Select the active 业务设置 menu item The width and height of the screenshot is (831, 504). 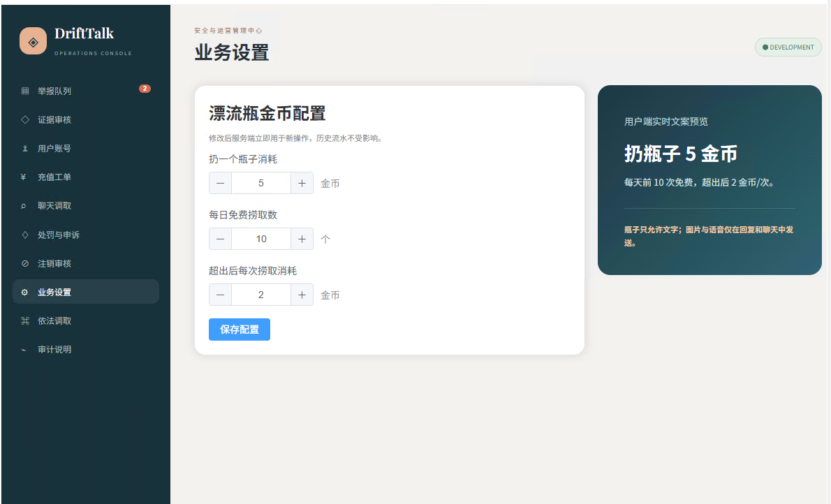(x=86, y=292)
